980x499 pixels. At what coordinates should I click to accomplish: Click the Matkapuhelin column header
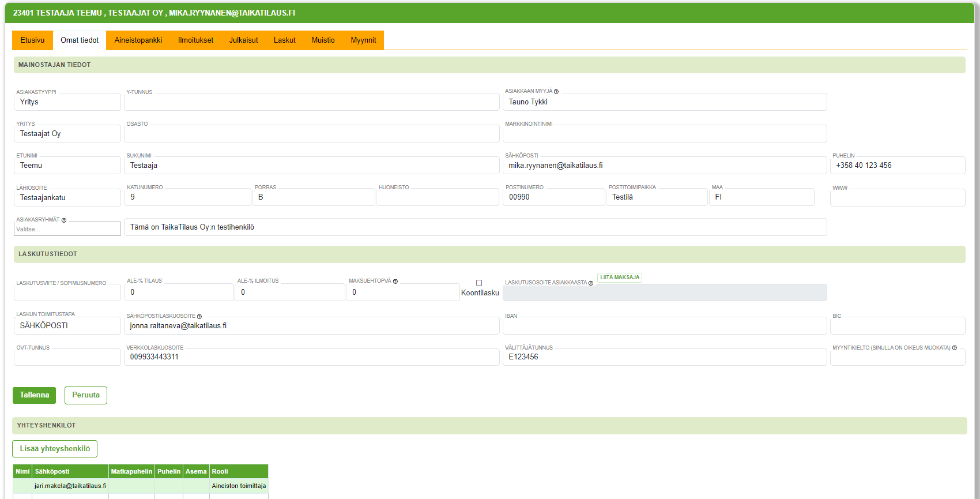(x=131, y=471)
